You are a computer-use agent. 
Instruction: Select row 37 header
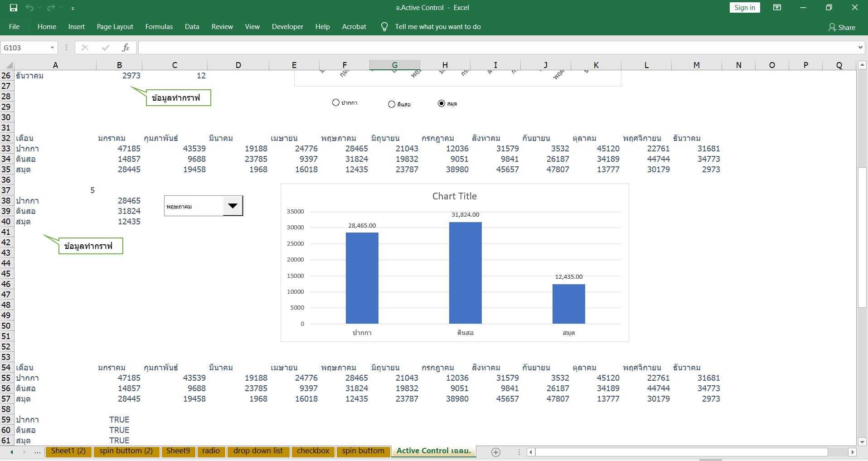tap(6, 190)
